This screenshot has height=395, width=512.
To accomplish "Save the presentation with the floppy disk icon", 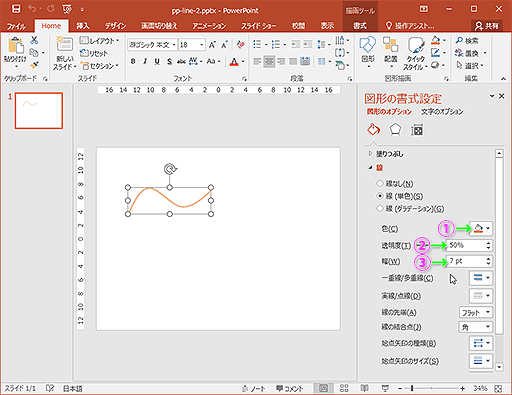I will coord(16,9).
